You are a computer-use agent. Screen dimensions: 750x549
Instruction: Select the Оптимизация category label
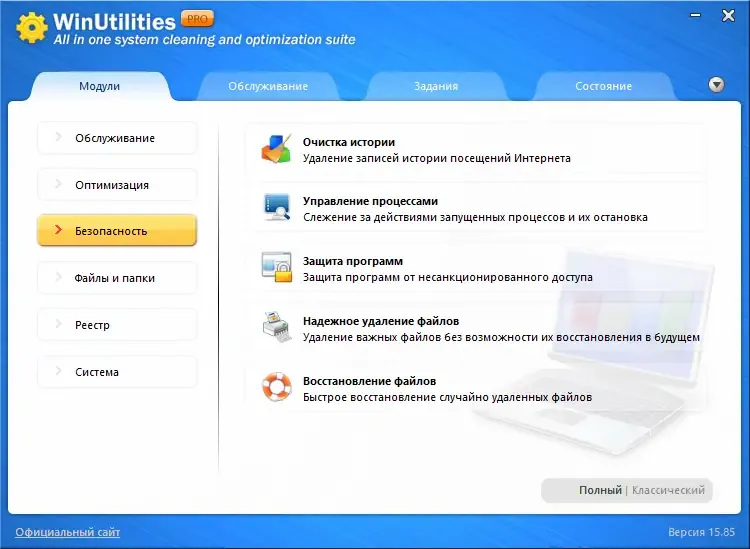(x=112, y=185)
